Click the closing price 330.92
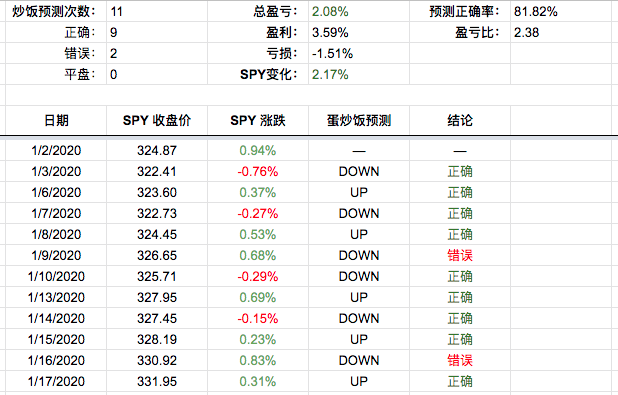 click(157, 360)
